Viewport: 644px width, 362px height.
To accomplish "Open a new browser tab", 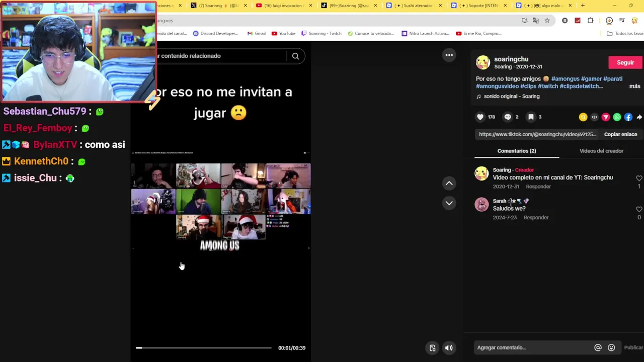I will pos(583,6).
